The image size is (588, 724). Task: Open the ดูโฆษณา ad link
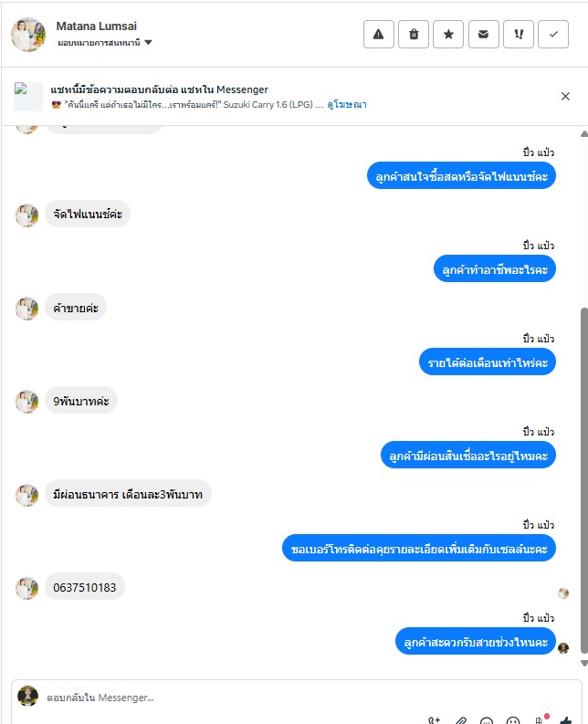coord(346,105)
